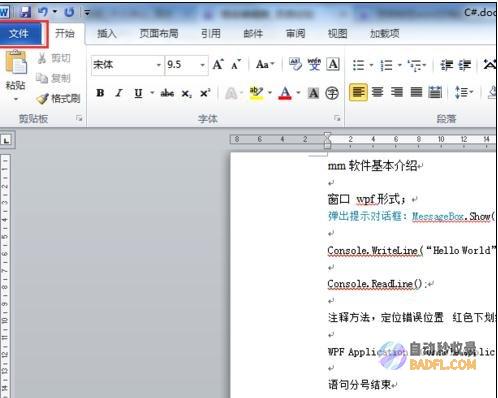This screenshot has width=498, height=398.
Task: Click the Bullets list icon
Action: (359, 65)
